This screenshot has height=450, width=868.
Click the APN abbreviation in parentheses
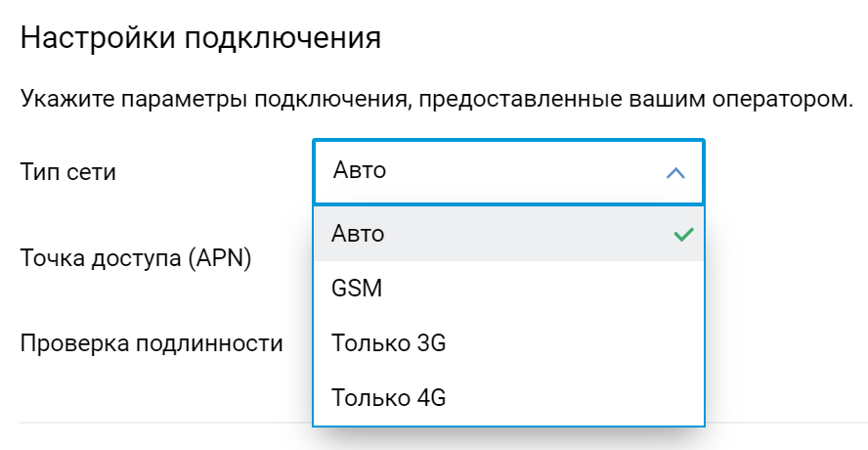coord(222,258)
